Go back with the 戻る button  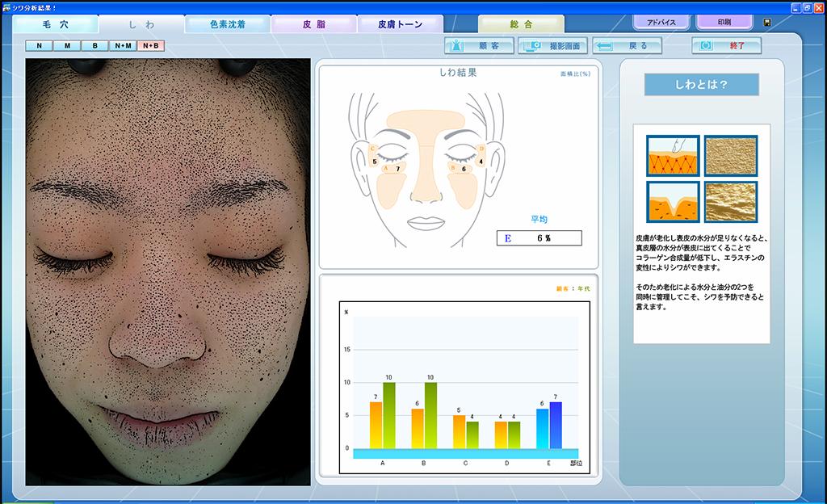click(627, 46)
